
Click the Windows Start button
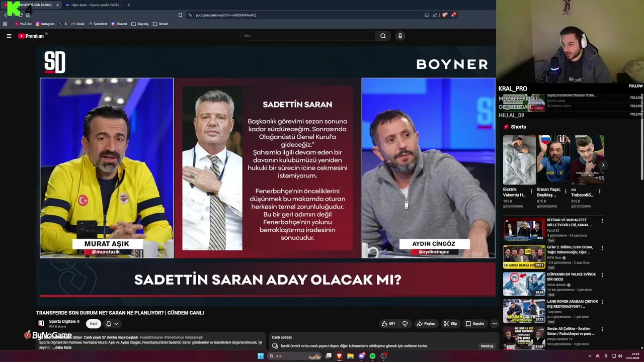(x=261, y=356)
